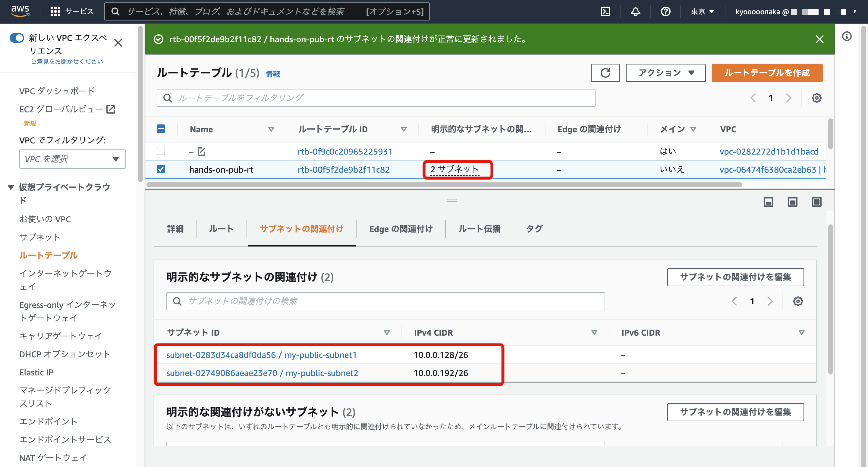Toggle the 新しい VPC エクスペリエンス switch
868x467 pixels.
pyautogui.click(x=17, y=38)
